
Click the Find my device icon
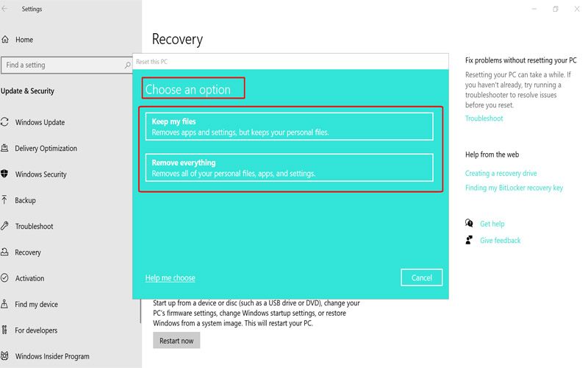[x=4, y=304]
